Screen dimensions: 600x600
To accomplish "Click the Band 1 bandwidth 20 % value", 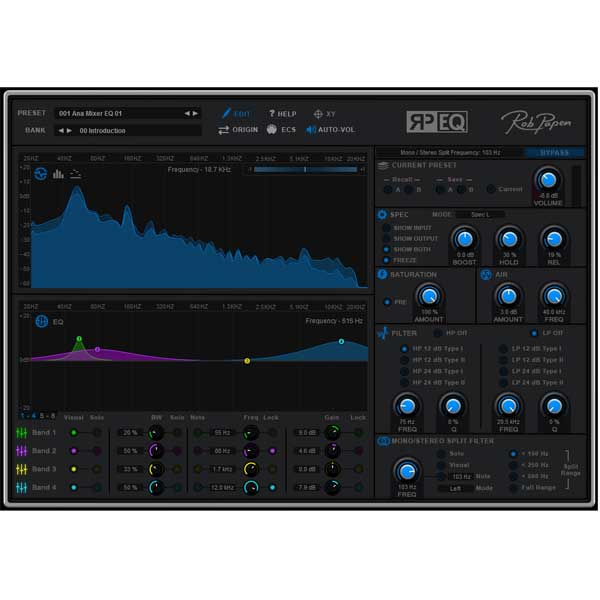I will point(130,433).
